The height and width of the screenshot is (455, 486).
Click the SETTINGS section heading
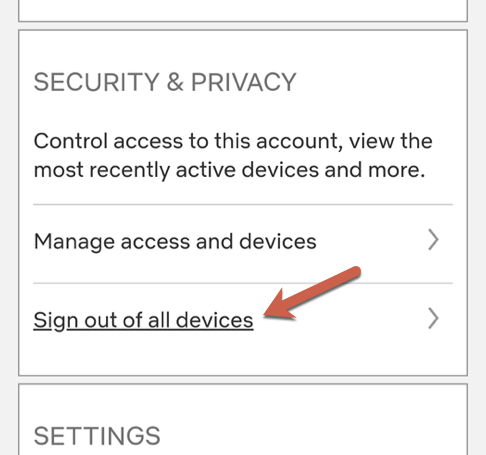click(x=97, y=436)
